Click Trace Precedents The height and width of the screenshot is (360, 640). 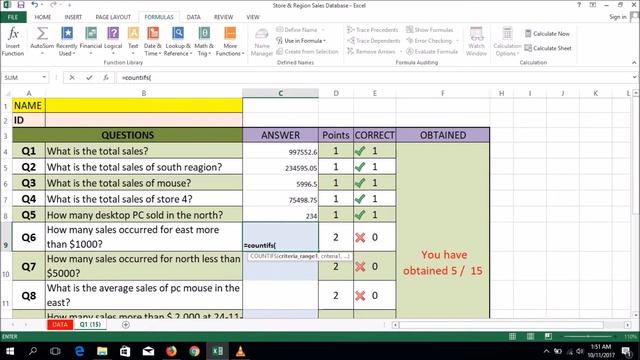[x=372, y=30]
